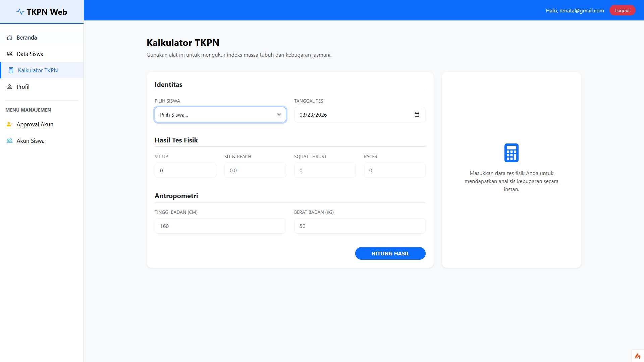Click the TKPN Web pulse logo icon
This screenshot has height=362, width=644.
point(20,12)
